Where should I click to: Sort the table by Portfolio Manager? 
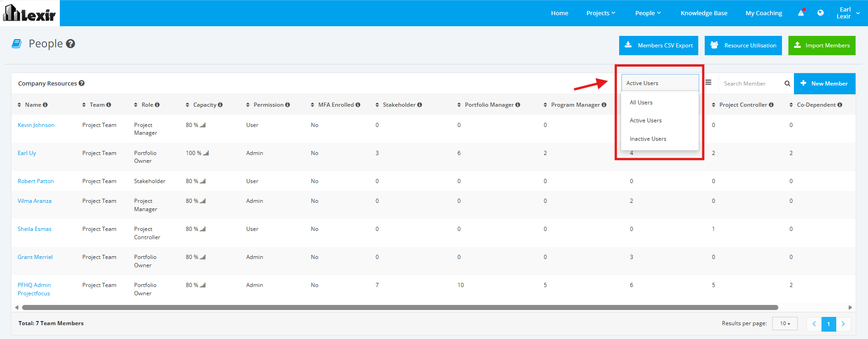(459, 105)
